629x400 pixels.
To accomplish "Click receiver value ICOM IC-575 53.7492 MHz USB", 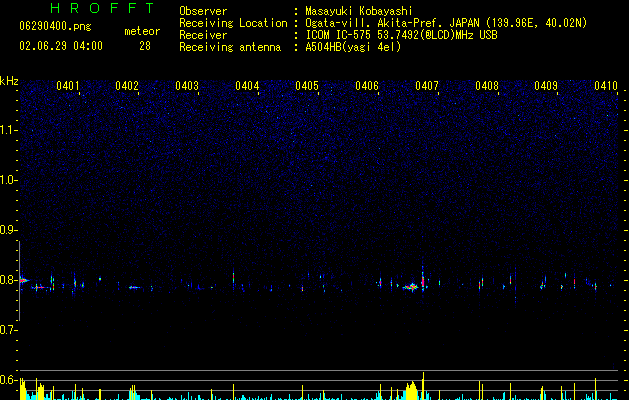I will [x=402, y=35].
